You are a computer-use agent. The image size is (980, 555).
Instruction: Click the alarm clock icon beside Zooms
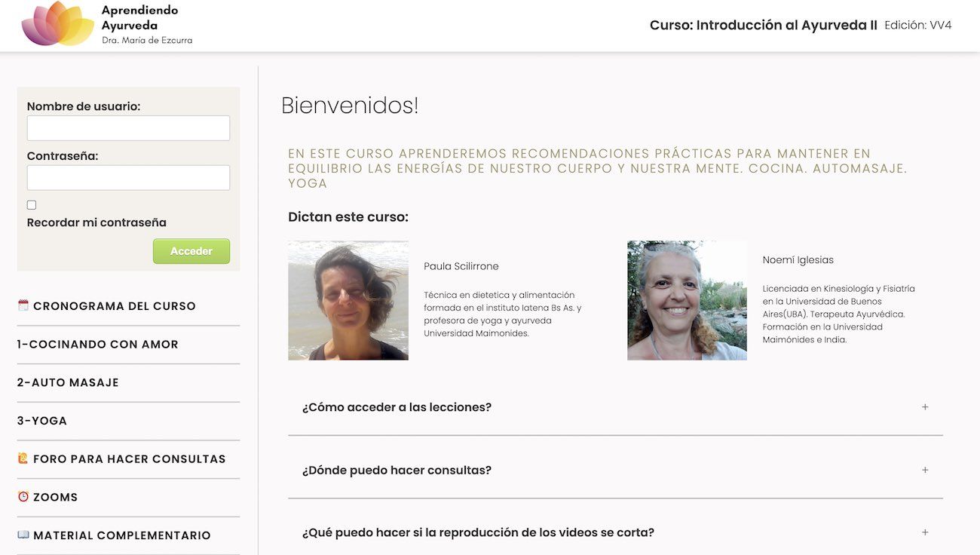[x=23, y=497]
